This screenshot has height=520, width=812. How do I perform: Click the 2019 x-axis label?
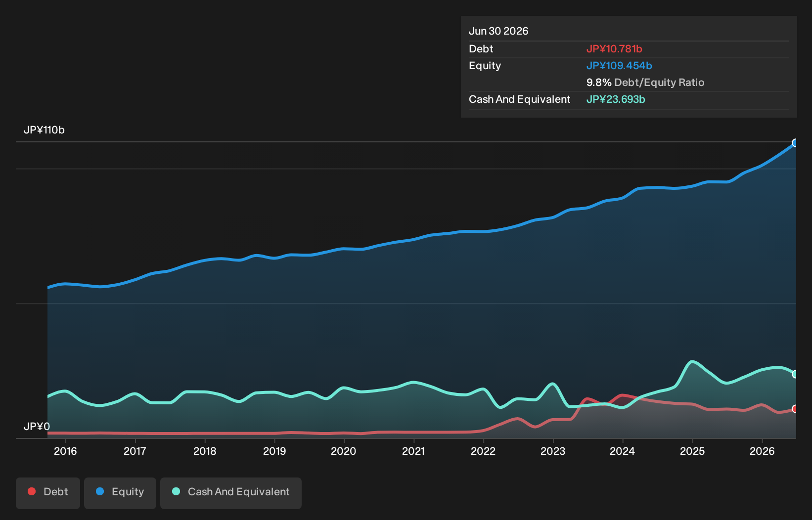(x=274, y=451)
